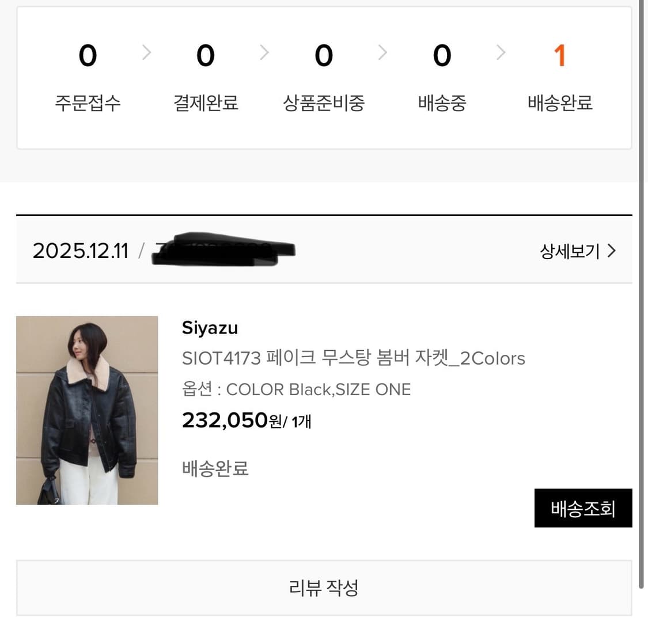Click the zero counter above 주문접수

[x=88, y=55]
